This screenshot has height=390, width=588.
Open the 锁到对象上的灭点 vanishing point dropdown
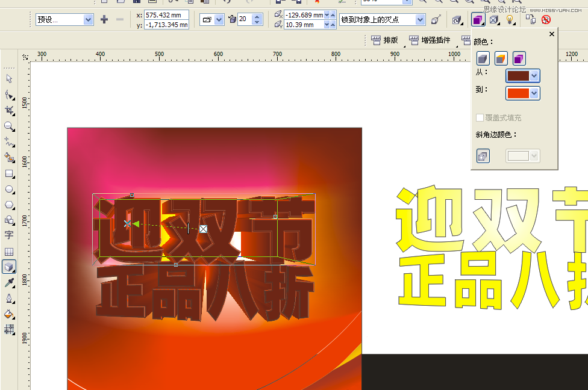tap(422, 19)
